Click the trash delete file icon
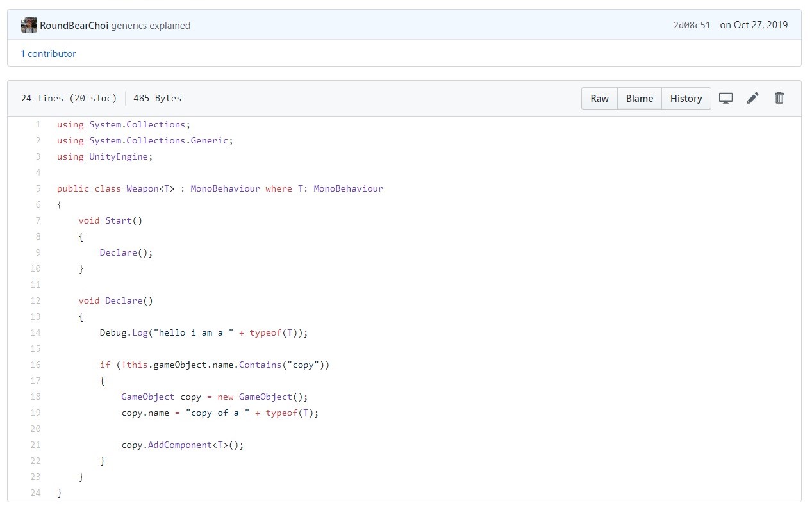The width and height of the screenshot is (812, 508). 779,98
